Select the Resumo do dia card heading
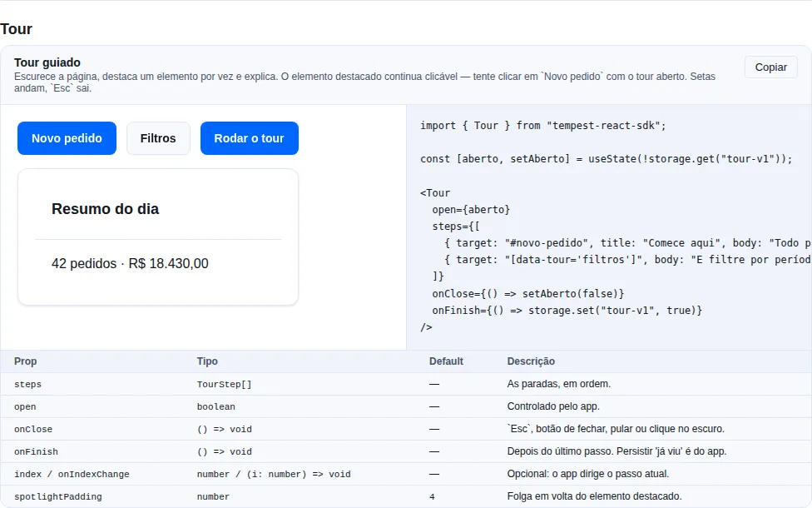 tap(105, 209)
